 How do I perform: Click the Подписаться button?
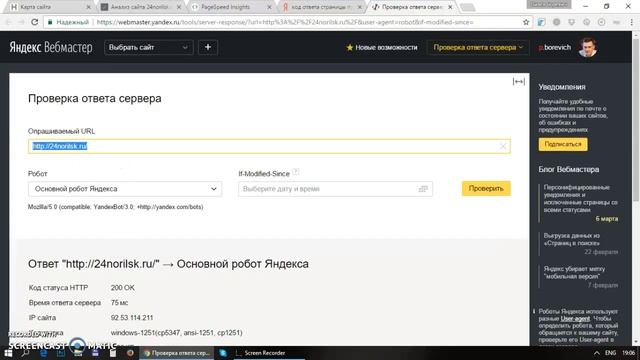pyautogui.click(x=563, y=144)
